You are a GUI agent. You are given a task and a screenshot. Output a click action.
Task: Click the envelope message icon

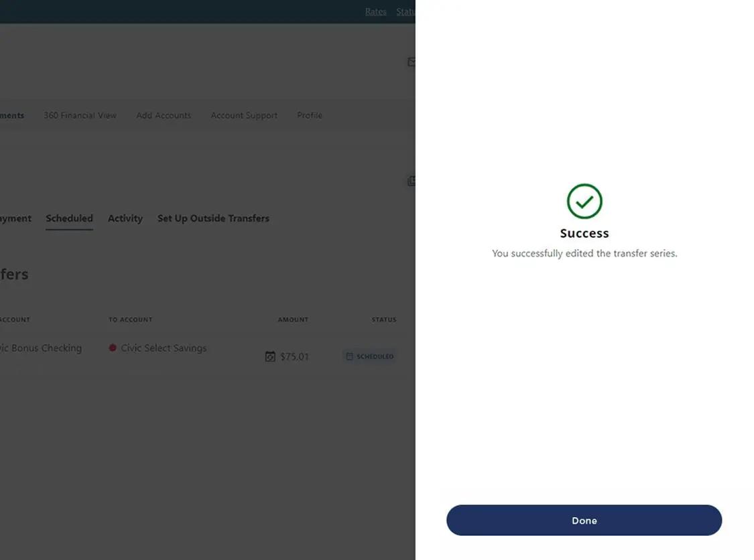pyautogui.click(x=412, y=61)
